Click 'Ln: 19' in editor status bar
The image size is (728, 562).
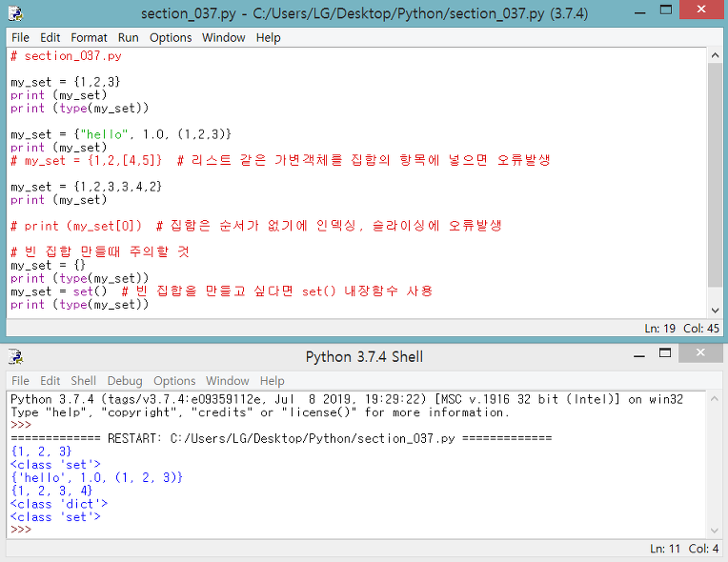click(659, 328)
